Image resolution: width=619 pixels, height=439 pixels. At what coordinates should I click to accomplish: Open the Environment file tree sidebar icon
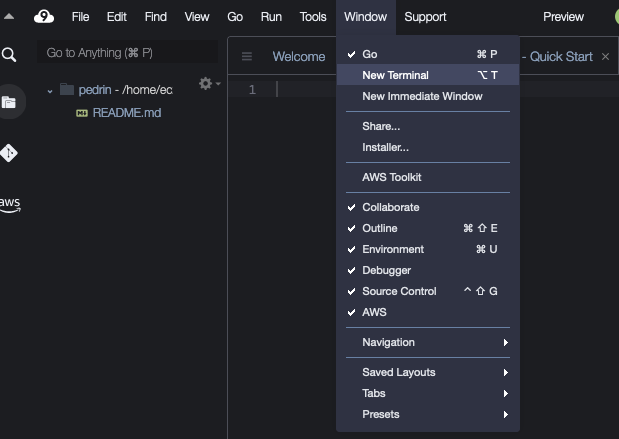pos(9,102)
